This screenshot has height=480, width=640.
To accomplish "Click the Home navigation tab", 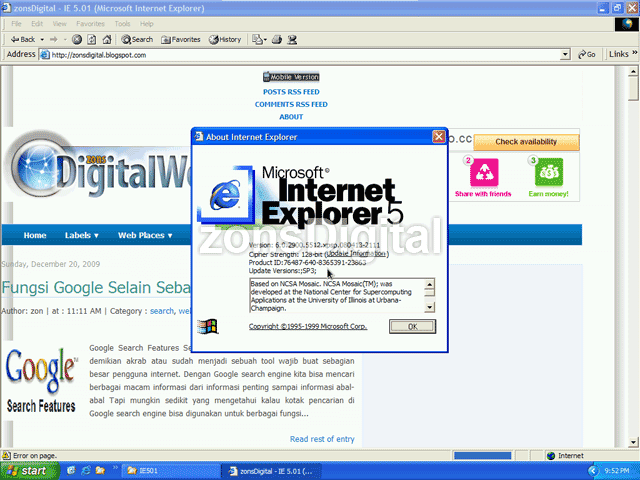I will tap(35, 235).
